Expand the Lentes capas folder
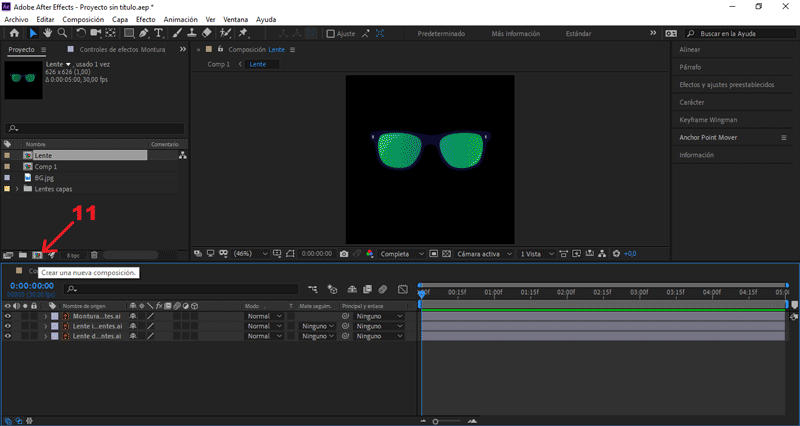 pyautogui.click(x=17, y=188)
